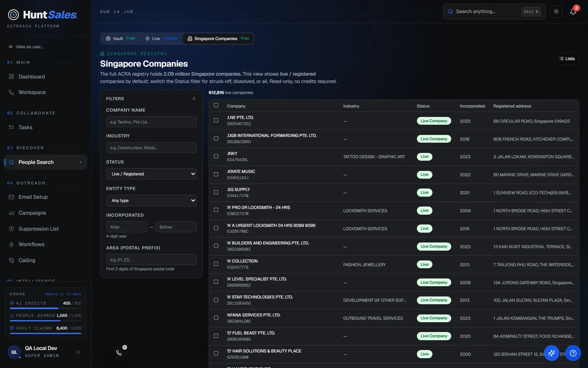
Task: Focus the Industry filter input
Action: [x=151, y=148]
